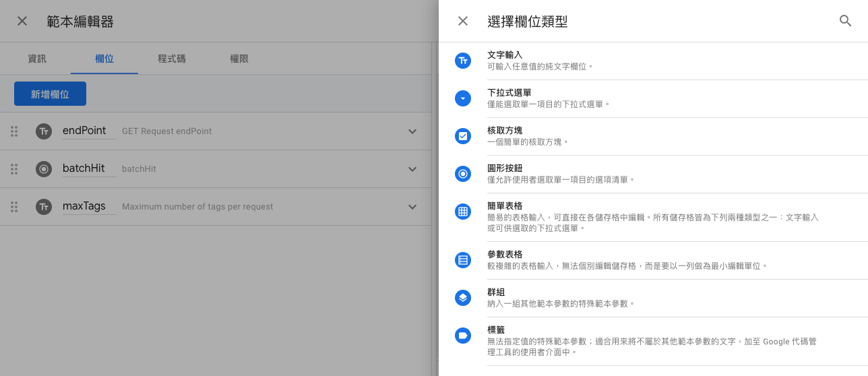
Task: Edit the batchHit field name
Action: (x=89, y=168)
